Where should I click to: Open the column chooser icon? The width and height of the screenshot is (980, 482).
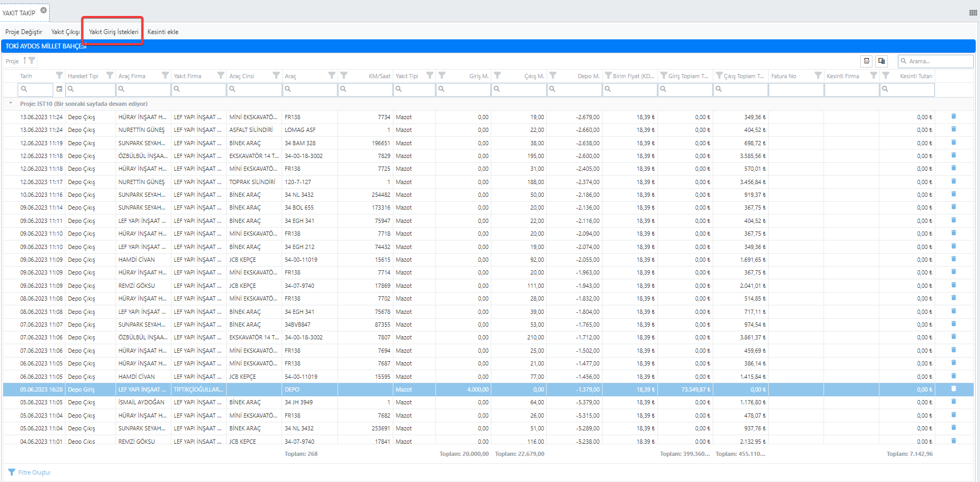(x=882, y=61)
